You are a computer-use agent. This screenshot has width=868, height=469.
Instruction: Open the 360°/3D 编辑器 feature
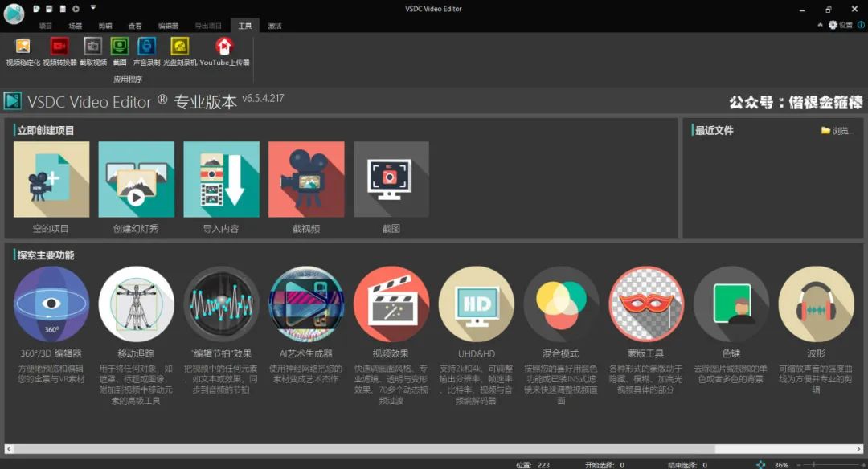pyautogui.click(x=51, y=304)
